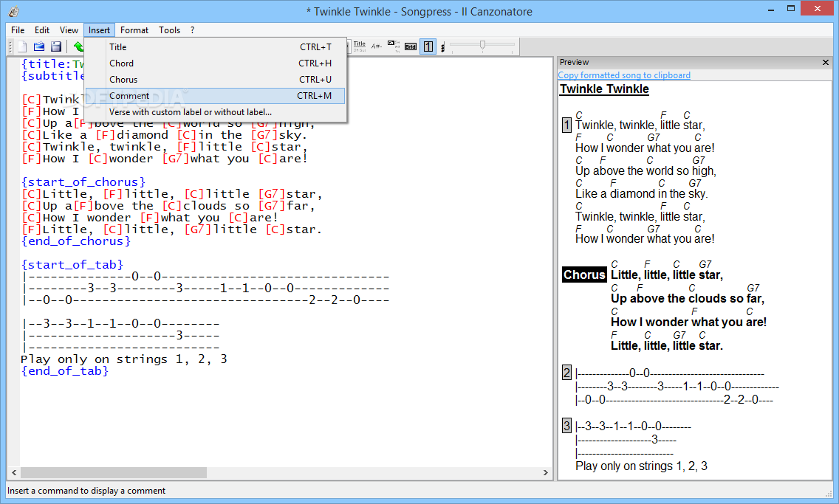Click the Brid bridge label icon
The image size is (839, 504).
411,47
